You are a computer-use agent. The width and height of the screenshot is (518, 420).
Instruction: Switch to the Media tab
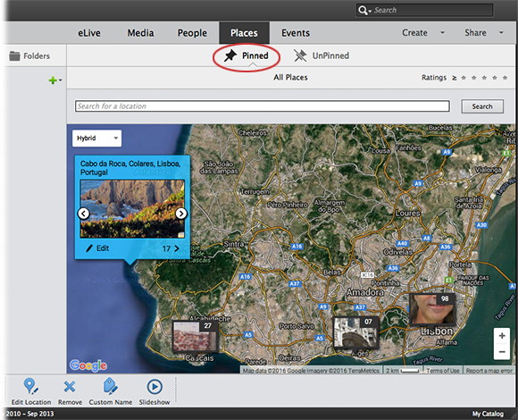click(x=141, y=33)
